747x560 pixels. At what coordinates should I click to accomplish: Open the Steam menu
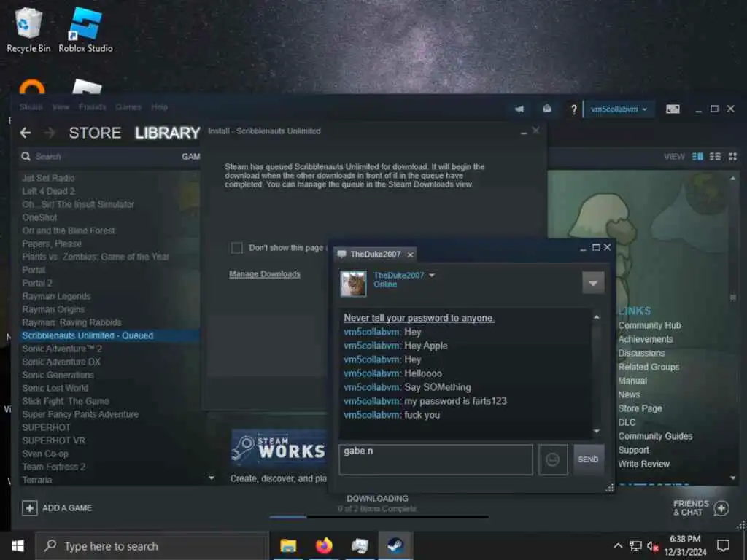click(x=31, y=107)
